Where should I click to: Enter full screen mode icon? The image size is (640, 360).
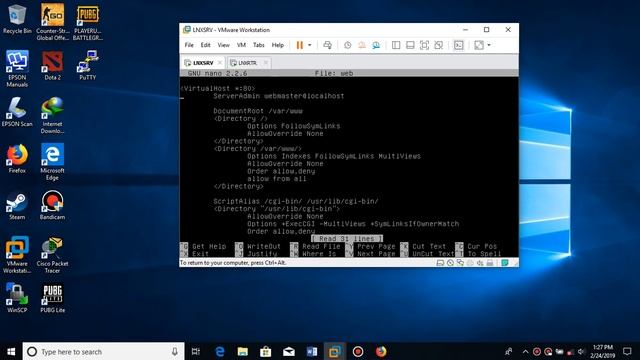[x=424, y=45]
